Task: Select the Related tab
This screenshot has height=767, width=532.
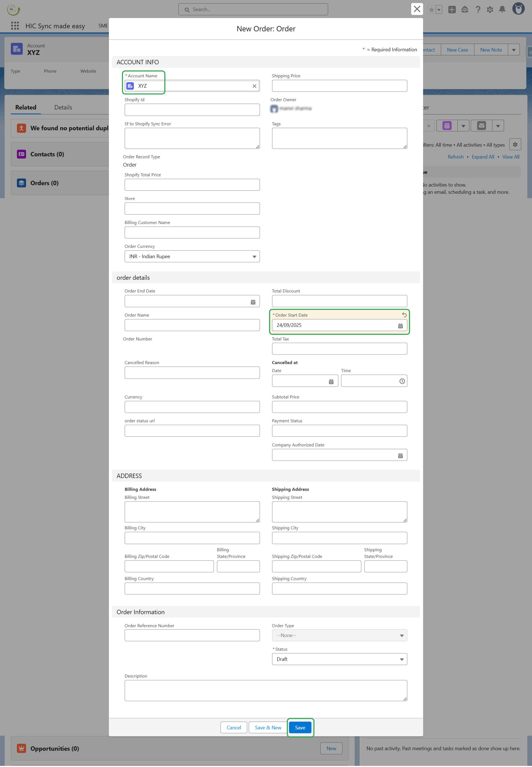Action: click(26, 107)
